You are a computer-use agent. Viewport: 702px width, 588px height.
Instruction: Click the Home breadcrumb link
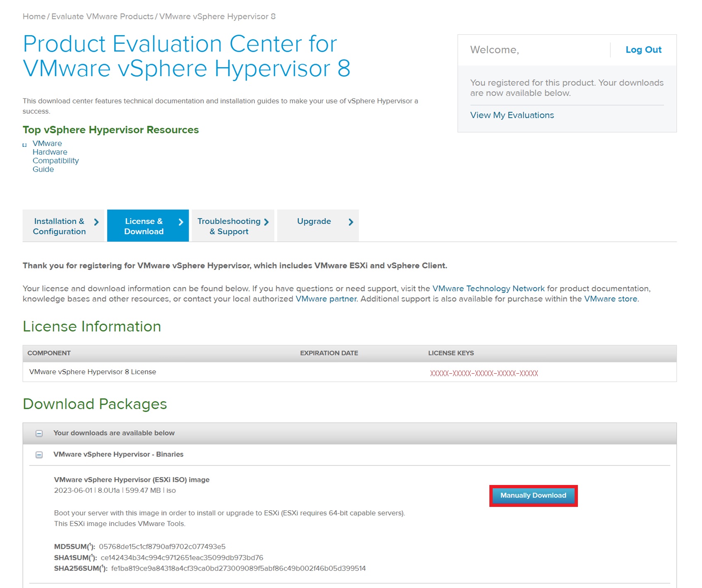tap(34, 17)
